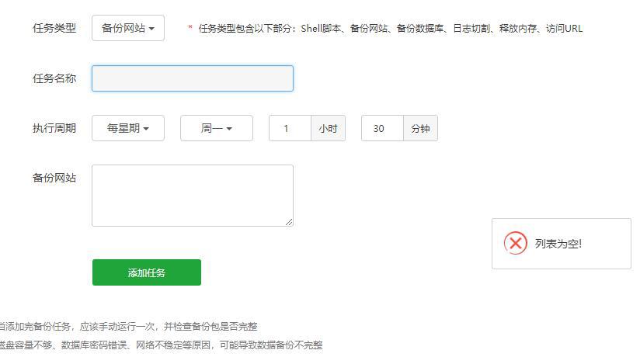Click the 任务名称 input field
Viewport: 640px width, 364px height.
pyautogui.click(x=193, y=78)
